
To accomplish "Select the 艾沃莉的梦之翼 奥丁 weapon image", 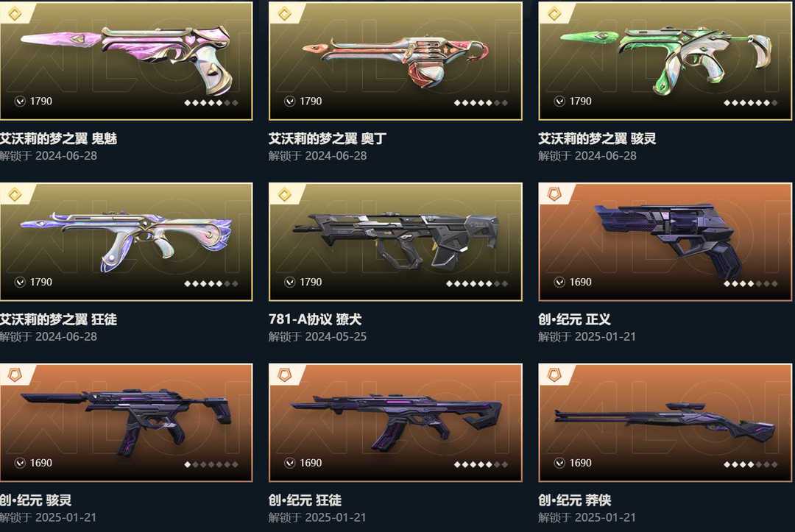I will coord(395,60).
